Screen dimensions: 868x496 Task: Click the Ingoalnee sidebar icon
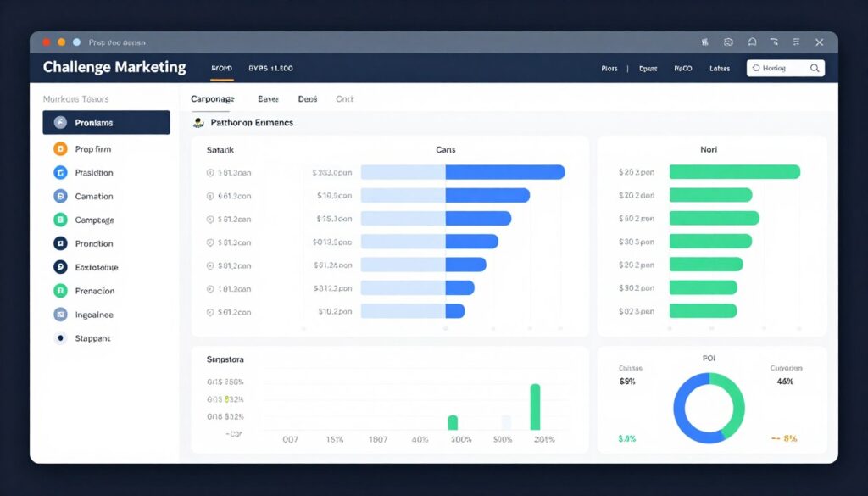tap(60, 315)
